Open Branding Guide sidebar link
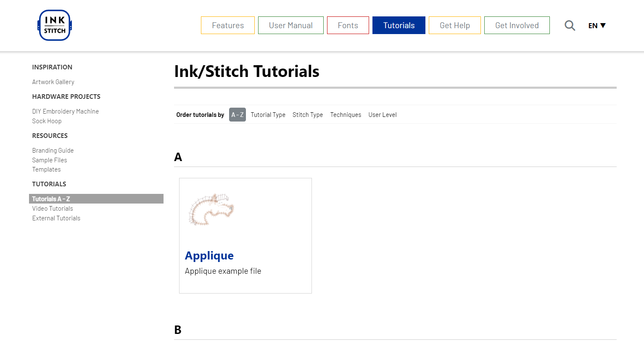Screen dimensions: 644x344 (x=53, y=151)
